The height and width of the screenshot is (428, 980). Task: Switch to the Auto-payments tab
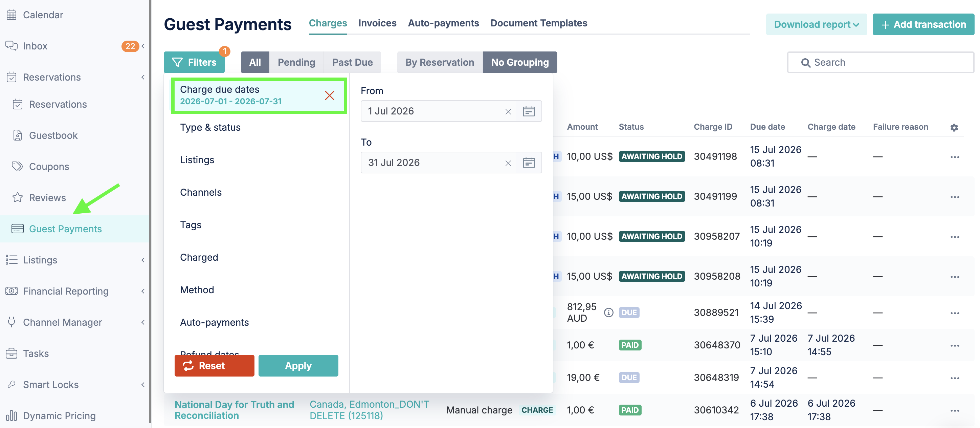(x=443, y=23)
